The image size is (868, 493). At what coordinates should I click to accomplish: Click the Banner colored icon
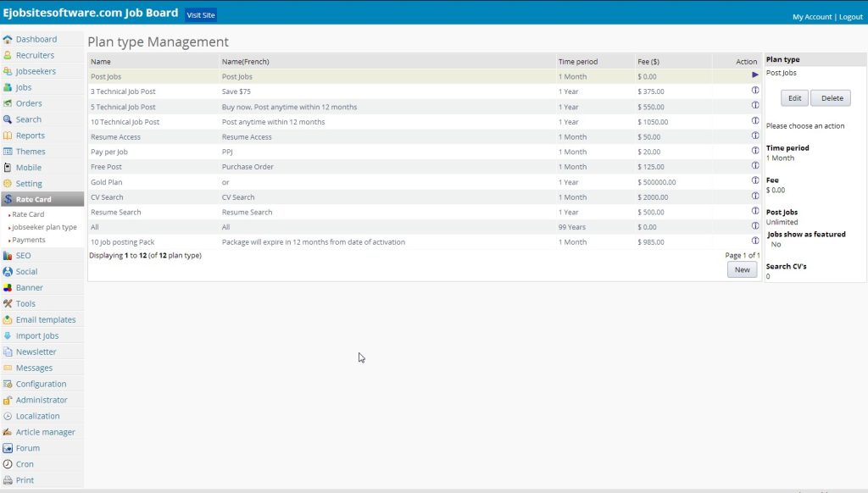point(7,288)
